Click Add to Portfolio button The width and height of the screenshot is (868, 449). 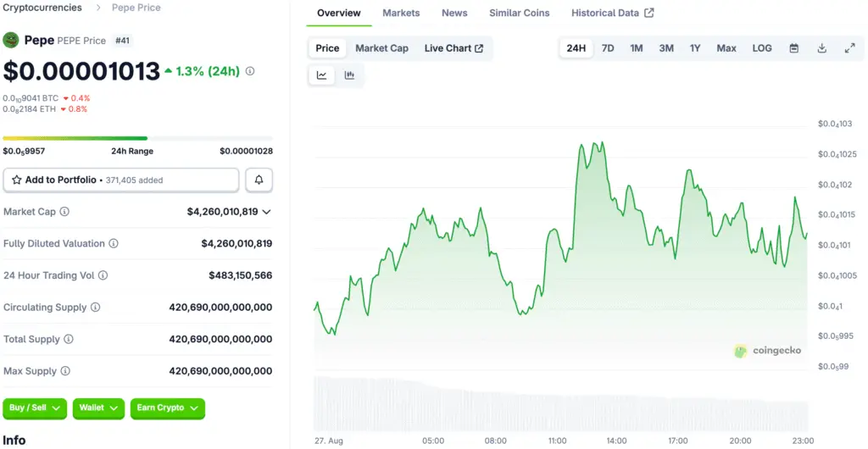point(120,180)
